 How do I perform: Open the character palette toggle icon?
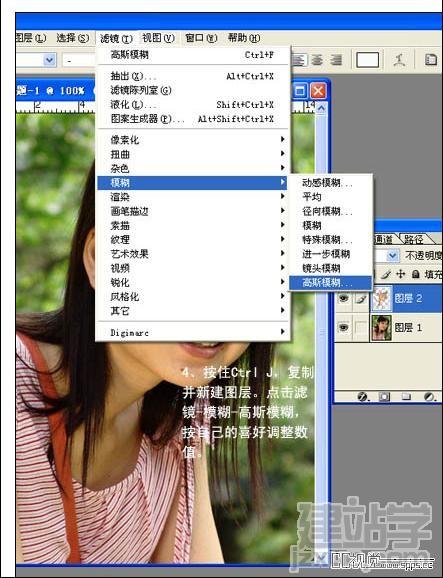click(x=431, y=60)
